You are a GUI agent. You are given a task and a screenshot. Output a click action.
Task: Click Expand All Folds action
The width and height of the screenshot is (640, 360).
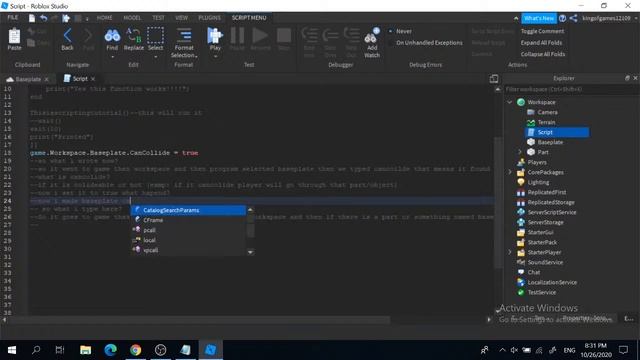(x=541, y=42)
